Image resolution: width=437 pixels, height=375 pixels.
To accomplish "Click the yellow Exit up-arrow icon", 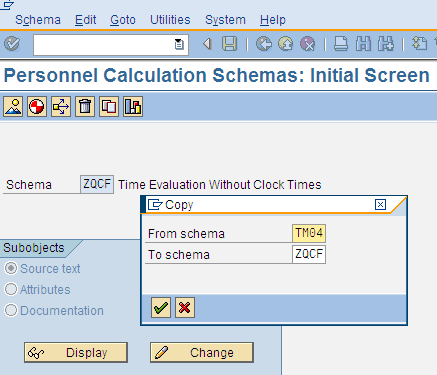I will click(286, 44).
